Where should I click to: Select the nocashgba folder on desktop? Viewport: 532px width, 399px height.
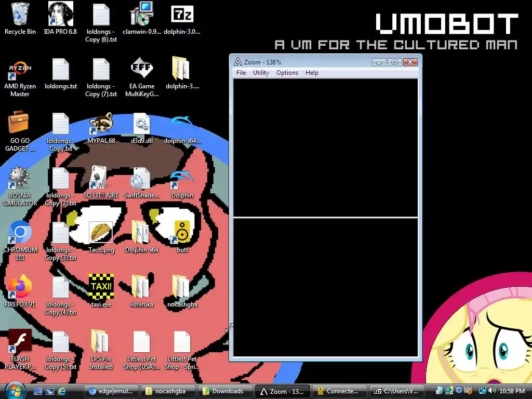pyautogui.click(x=182, y=292)
